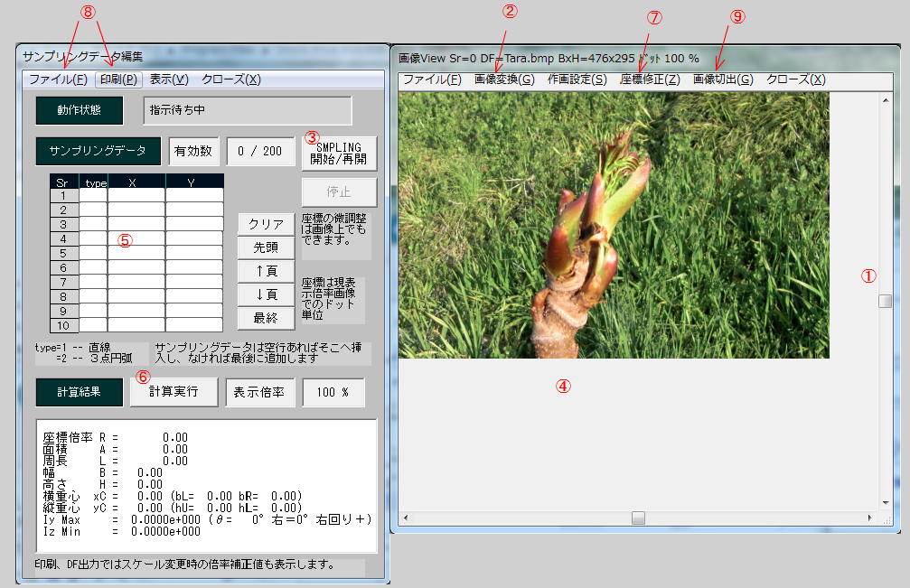Open ファイル menu in サンプリングデータ編集 window
910x588 pixels.
point(58,79)
